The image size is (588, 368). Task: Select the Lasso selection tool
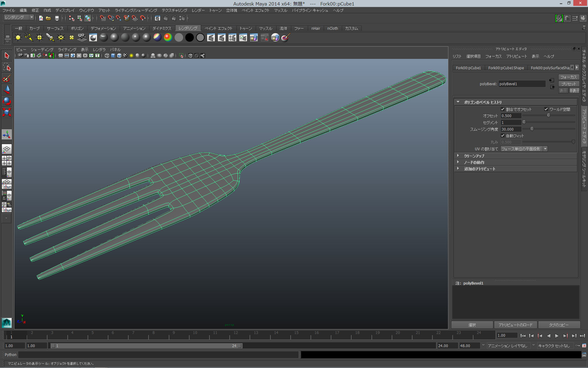click(7, 67)
